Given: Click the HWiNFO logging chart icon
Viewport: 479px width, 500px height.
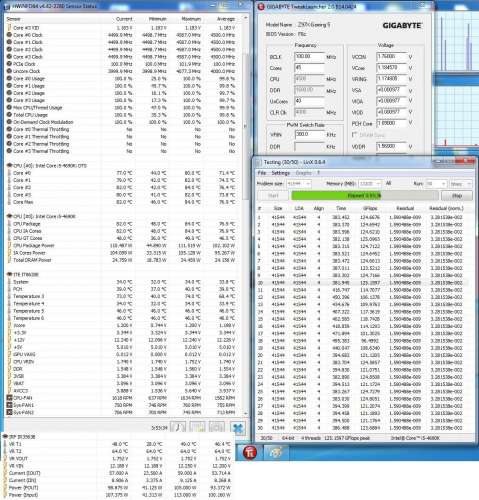Looking at the screenshot, I should [x=197, y=427].
